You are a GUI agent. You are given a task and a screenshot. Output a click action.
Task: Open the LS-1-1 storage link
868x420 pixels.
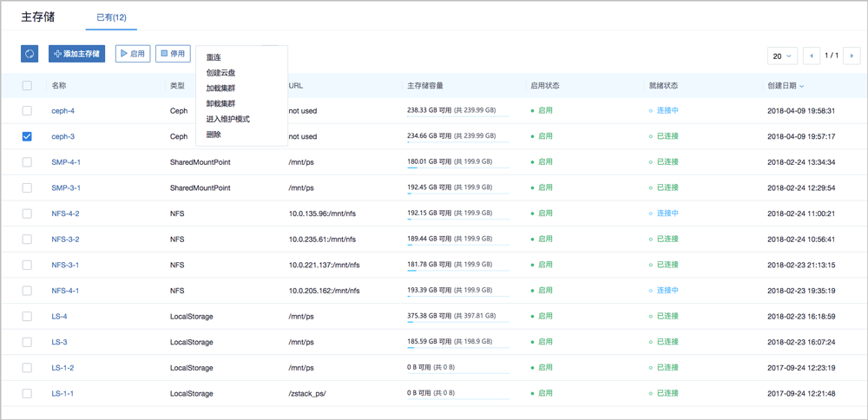click(x=62, y=394)
